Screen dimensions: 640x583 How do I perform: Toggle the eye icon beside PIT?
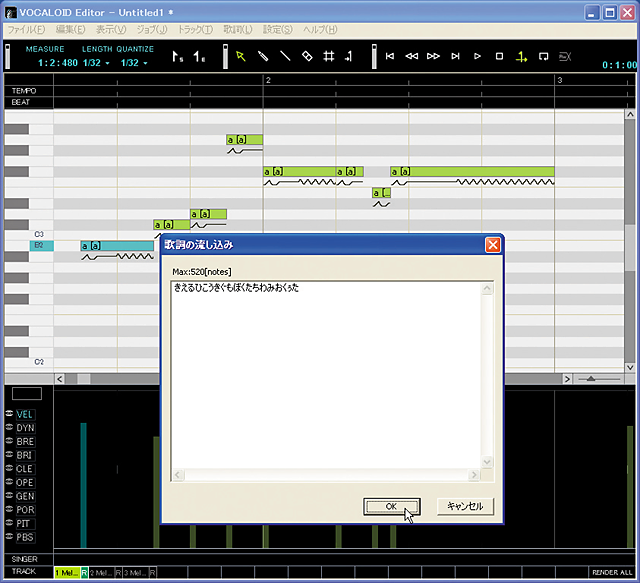[x=9, y=523]
